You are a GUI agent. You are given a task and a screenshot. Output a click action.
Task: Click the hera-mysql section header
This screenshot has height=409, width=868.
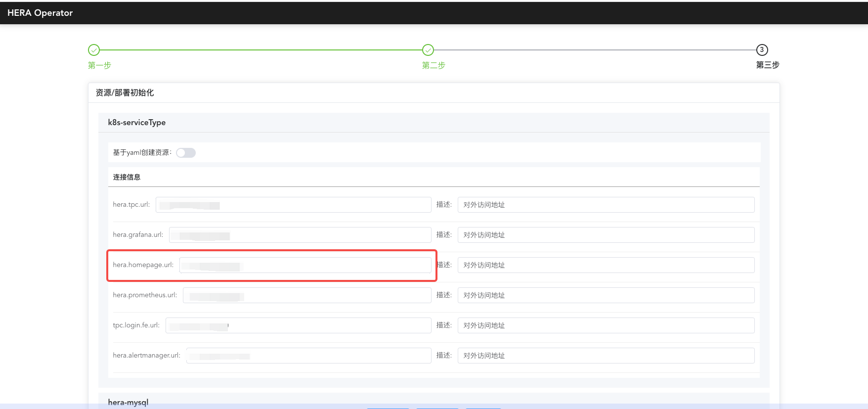click(128, 402)
